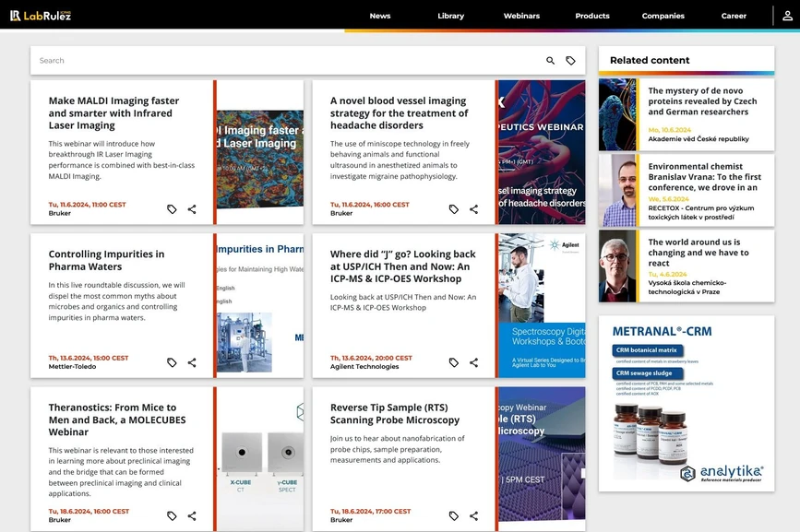
Task: Click de novo proteins article thumbnail
Action: tap(617, 114)
